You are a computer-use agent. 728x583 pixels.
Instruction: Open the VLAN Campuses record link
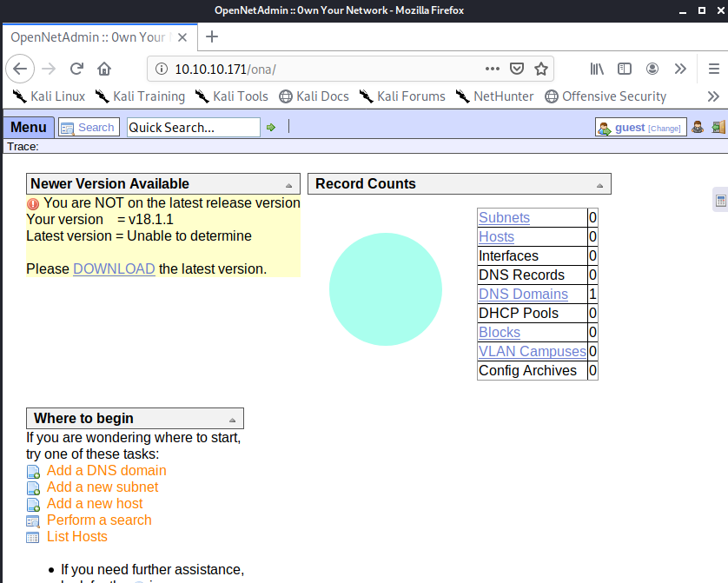(x=532, y=351)
